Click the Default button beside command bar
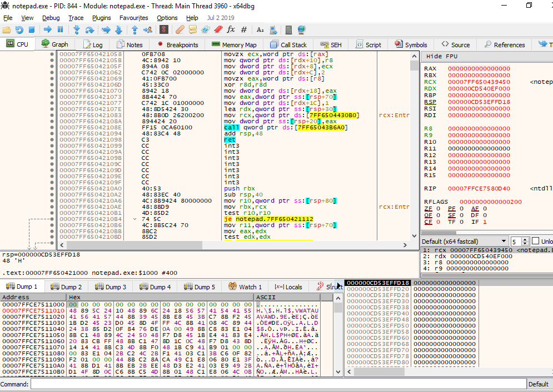 [538, 384]
